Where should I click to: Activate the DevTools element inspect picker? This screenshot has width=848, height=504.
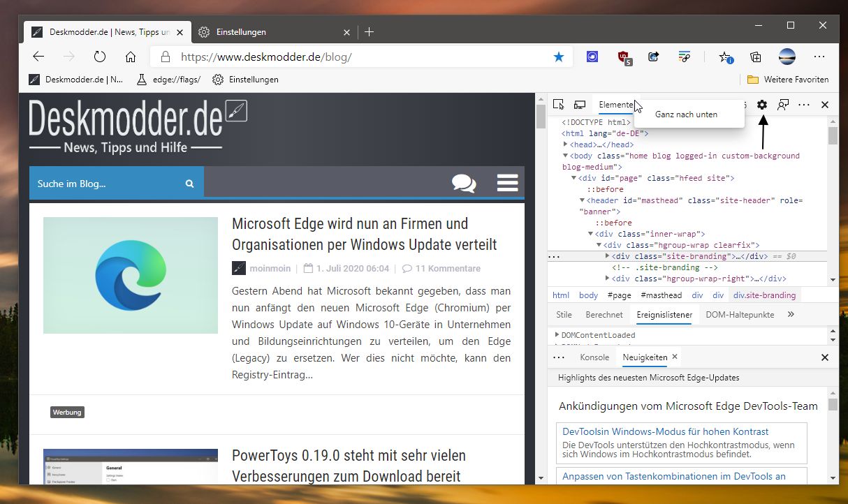point(558,105)
